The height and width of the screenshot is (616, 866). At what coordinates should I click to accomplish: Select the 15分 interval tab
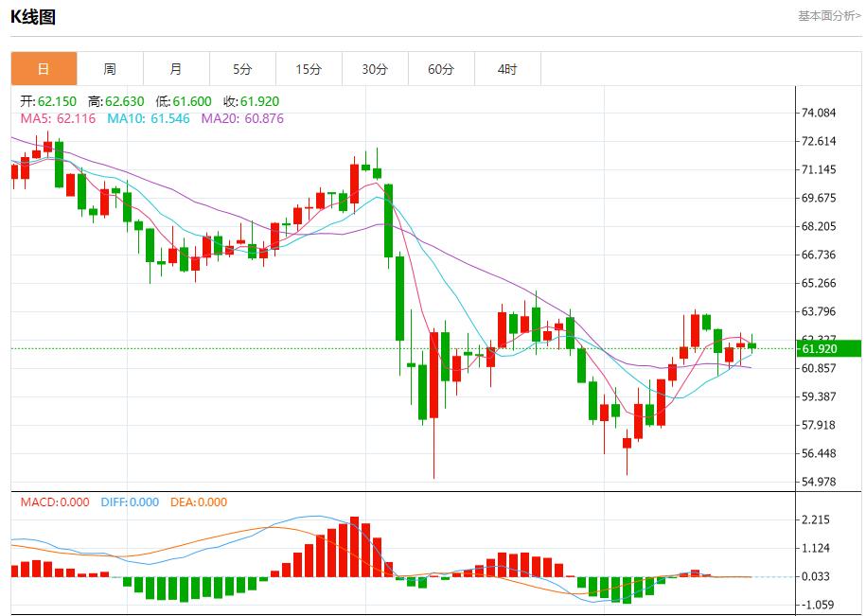(309, 69)
